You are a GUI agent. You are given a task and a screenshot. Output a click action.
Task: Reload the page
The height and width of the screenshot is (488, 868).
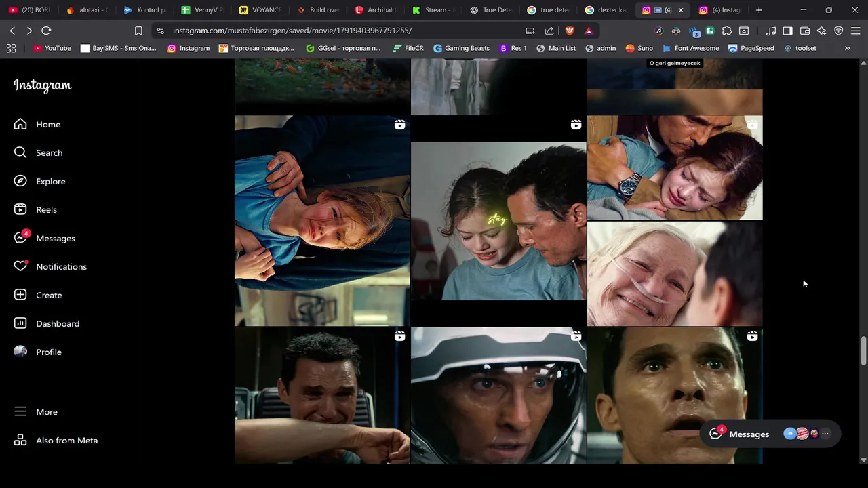46,30
